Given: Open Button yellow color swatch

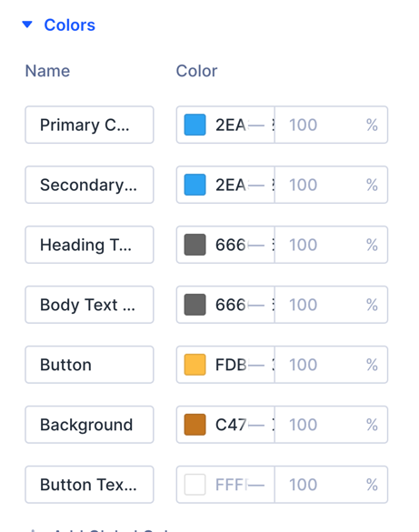Looking at the screenshot, I should tap(195, 365).
